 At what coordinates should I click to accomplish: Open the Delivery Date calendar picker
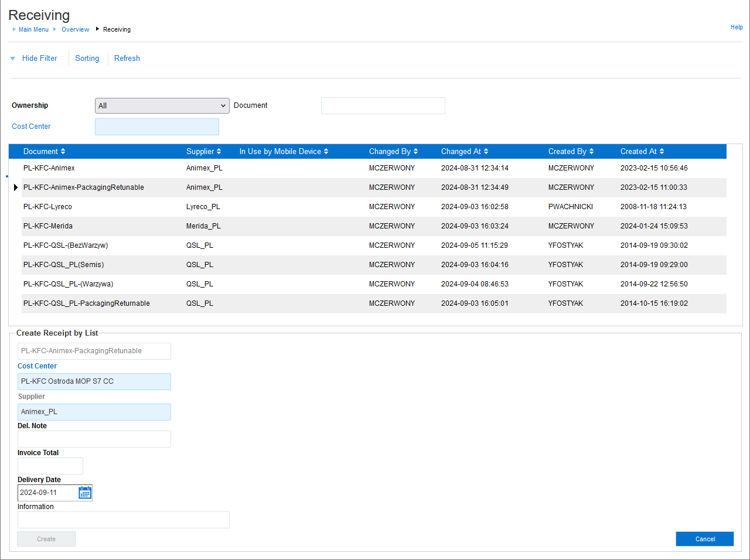click(85, 493)
